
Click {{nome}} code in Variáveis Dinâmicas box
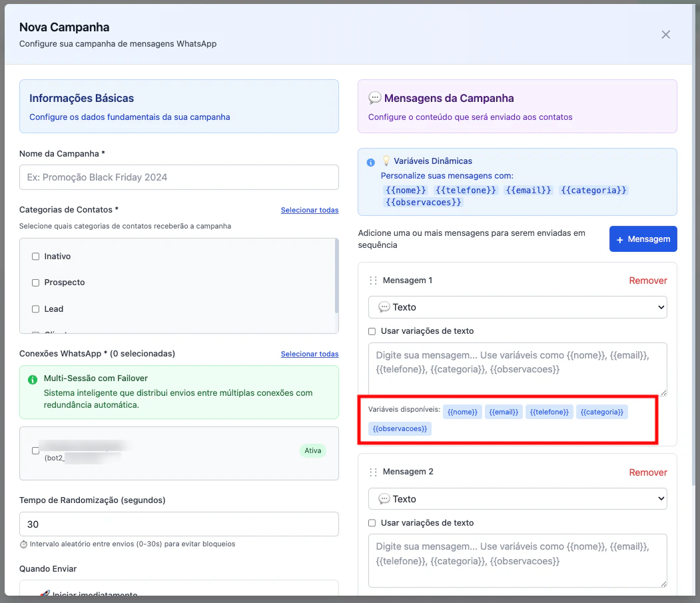pos(406,191)
